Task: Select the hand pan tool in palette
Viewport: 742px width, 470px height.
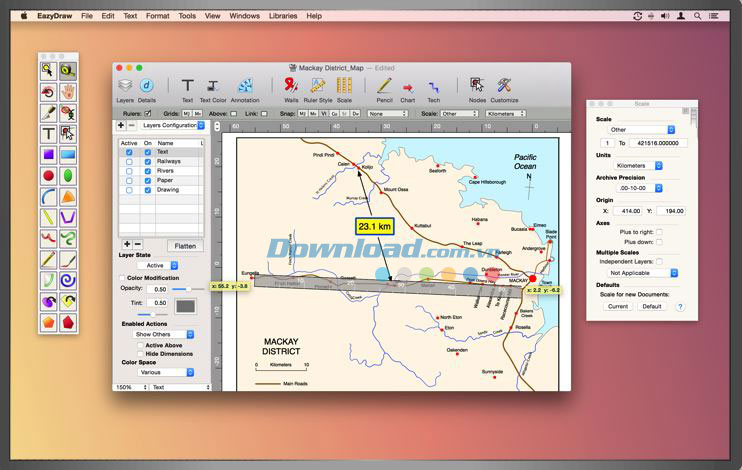Action: pyautogui.click(x=68, y=91)
